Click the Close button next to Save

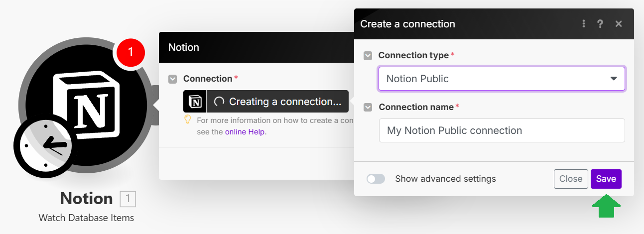point(571,179)
